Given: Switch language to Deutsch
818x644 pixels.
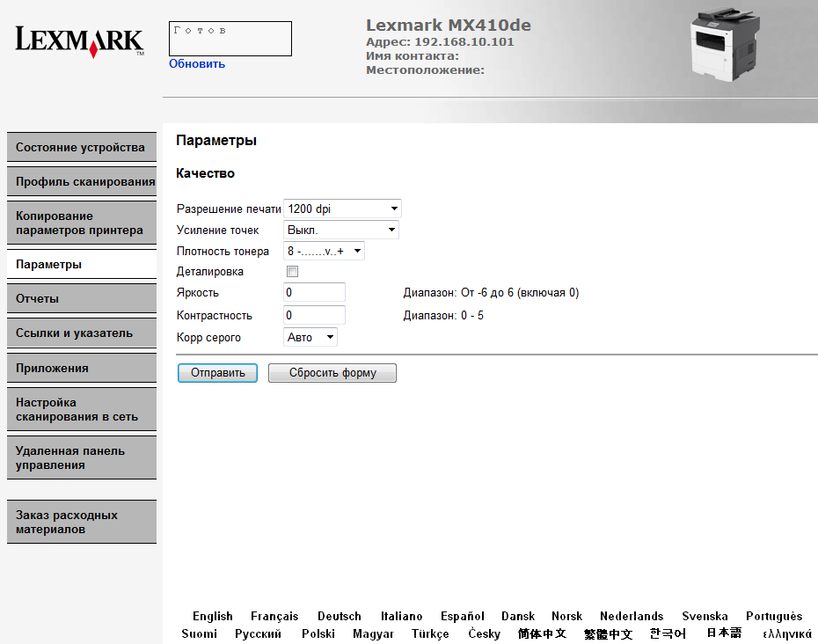Looking at the screenshot, I should tap(340, 617).
